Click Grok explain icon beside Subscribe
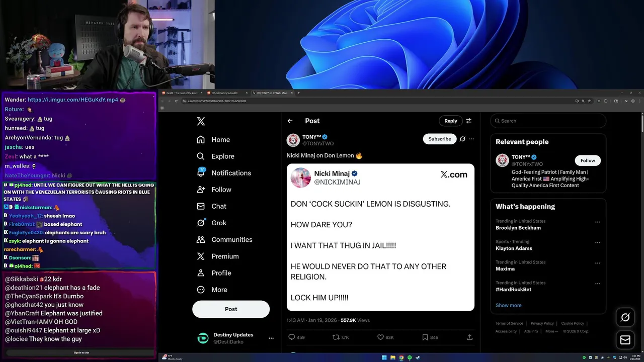The image size is (644, 362). coord(462,139)
